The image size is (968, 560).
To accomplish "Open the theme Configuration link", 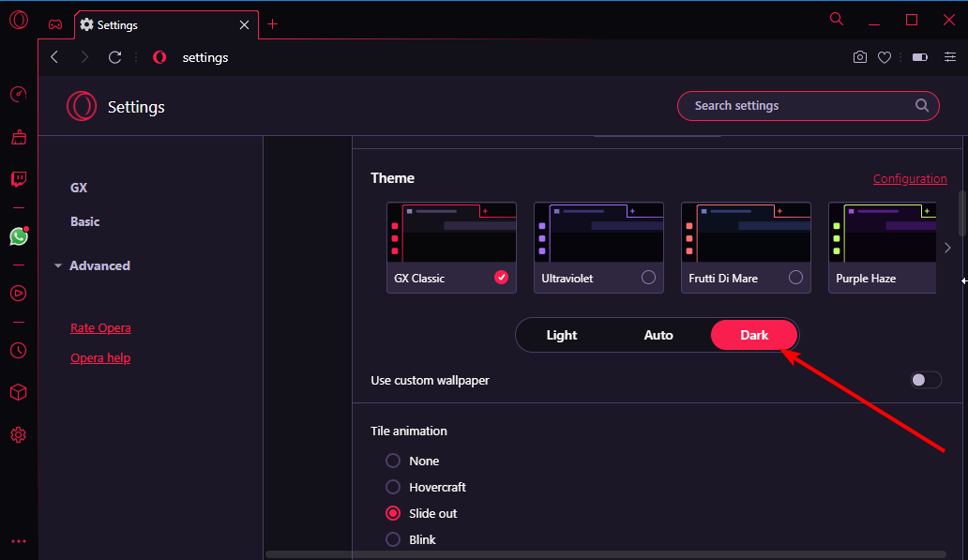I will pyautogui.click(x=909, y=178).
